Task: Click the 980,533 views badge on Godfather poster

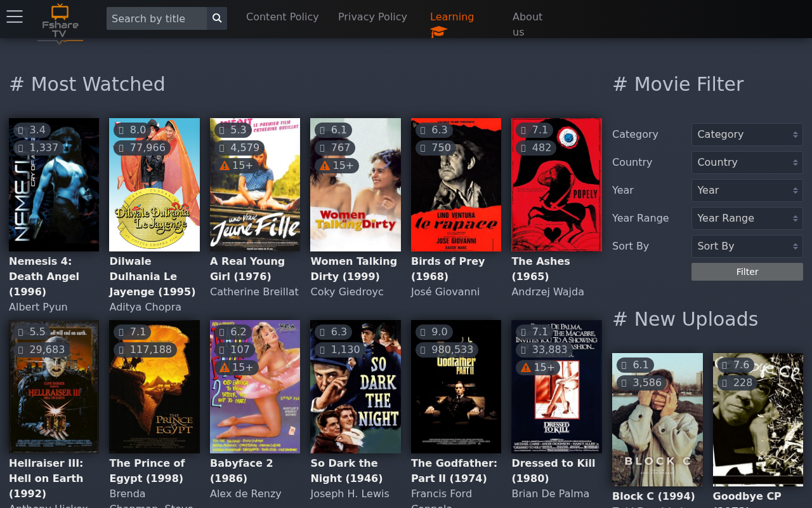Action: click(x=447, y=350)
